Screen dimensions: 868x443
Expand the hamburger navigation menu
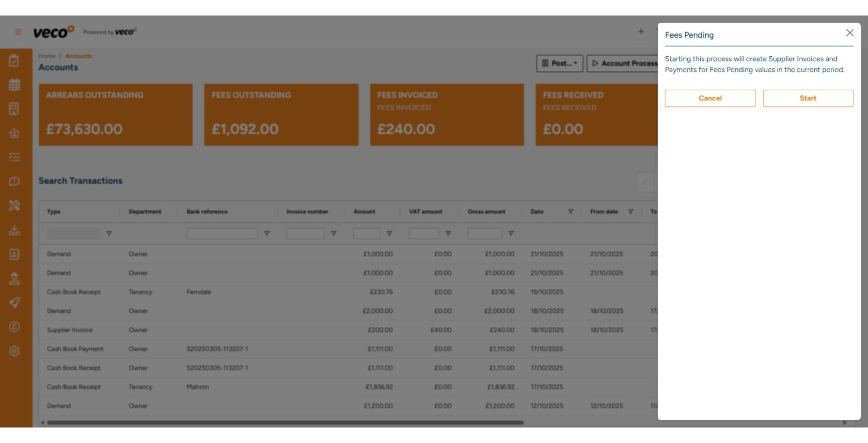pyautogui.click(x=17, y=31)
